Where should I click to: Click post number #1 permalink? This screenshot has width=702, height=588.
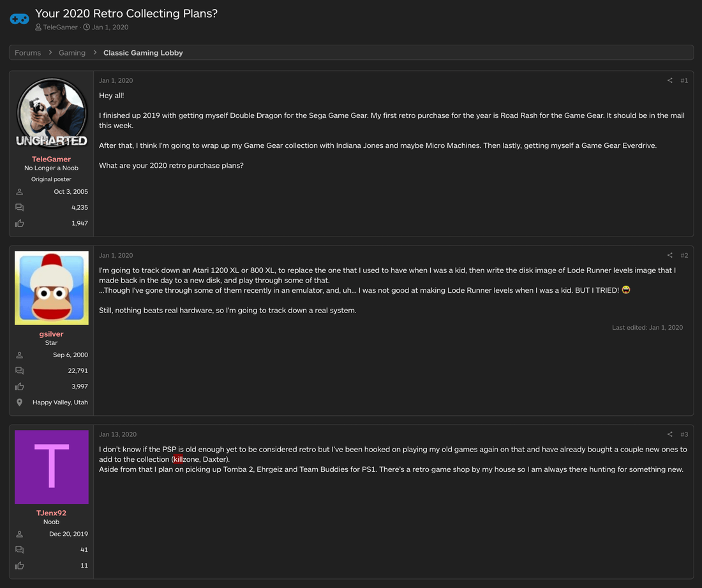[x=684, y=81]
